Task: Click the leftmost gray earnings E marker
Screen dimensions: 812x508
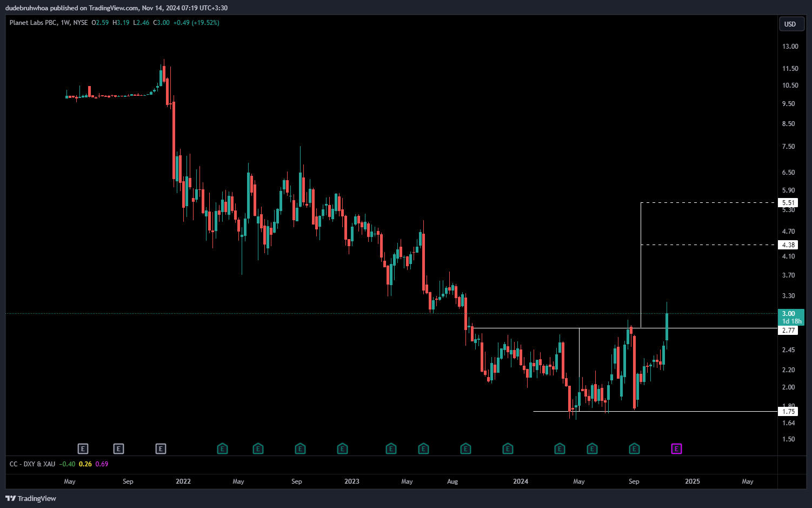Action: 83,448
